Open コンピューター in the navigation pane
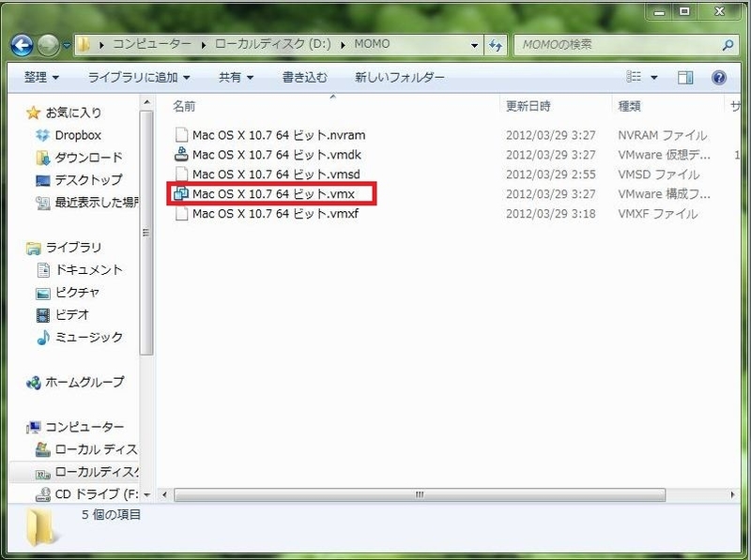Image resolution: width=751 pixels, height=560 pixels. click(84, 427)
